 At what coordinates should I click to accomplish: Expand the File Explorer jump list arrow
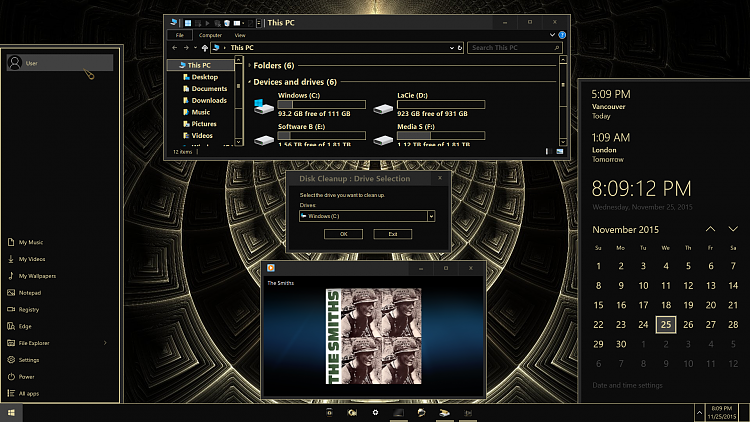105,343
